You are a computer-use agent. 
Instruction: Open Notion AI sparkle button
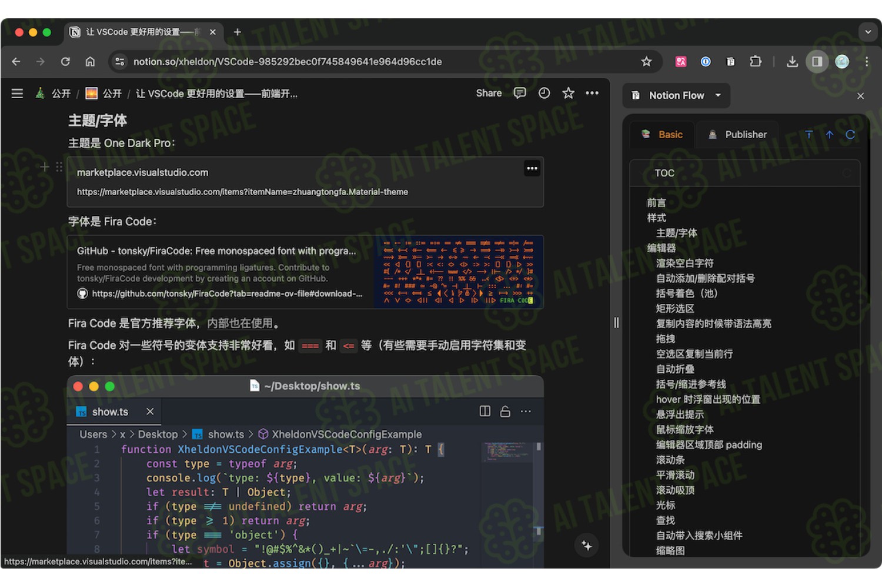pos(587,545)
